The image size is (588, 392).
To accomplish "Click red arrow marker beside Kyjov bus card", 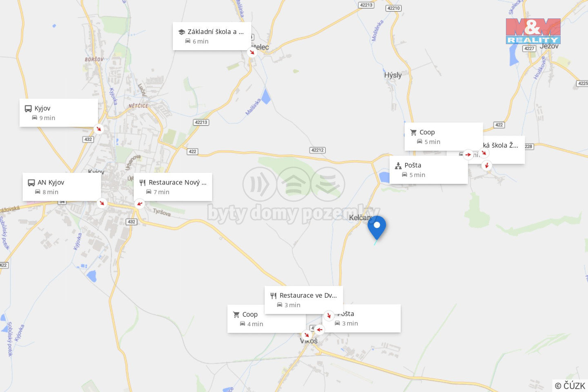I will click(98, 129).
